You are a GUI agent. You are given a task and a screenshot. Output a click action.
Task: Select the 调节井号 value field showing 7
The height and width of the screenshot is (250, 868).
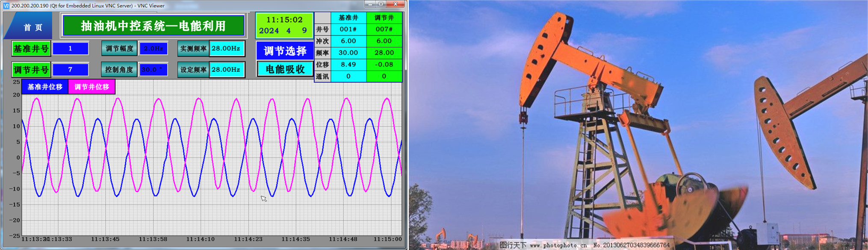pos(71,69)
